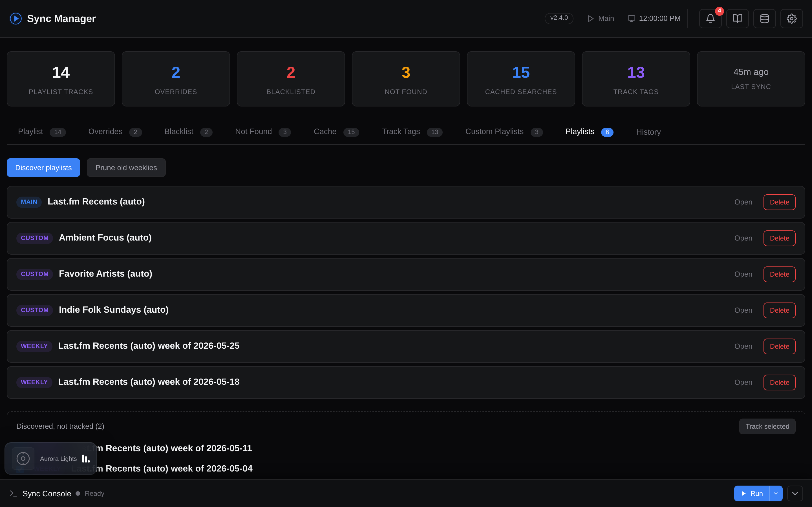Open settings via the gear icon
The image size is (812, 507).
[x=791, y=18]
